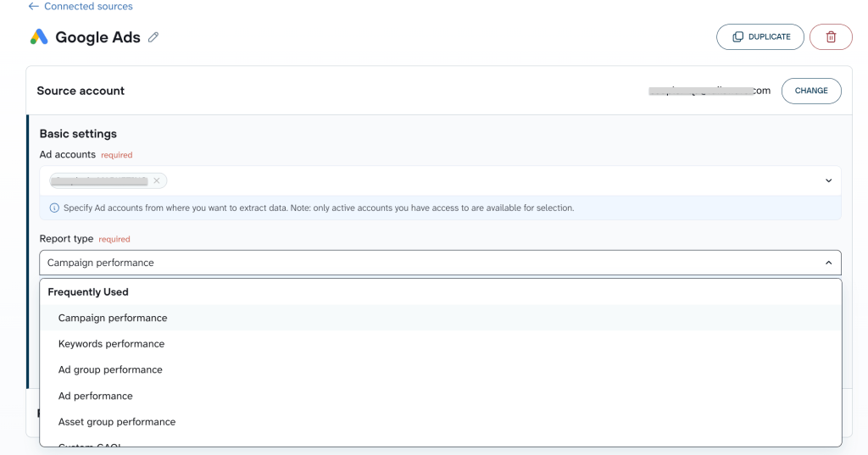Select Ad group performance option
Image resolution: width=868 pixels, height=455 pixels.
441,369
